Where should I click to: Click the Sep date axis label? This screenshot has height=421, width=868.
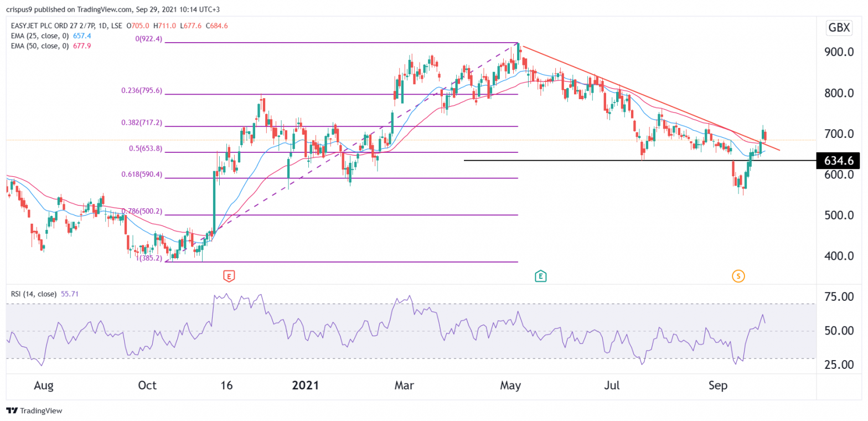719,386
